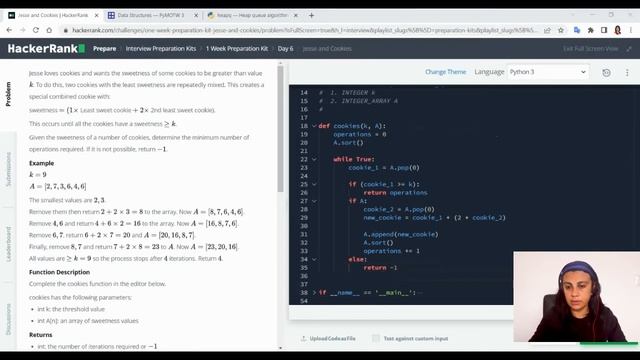Open the Discussions side tab

[x=8, y=319]
